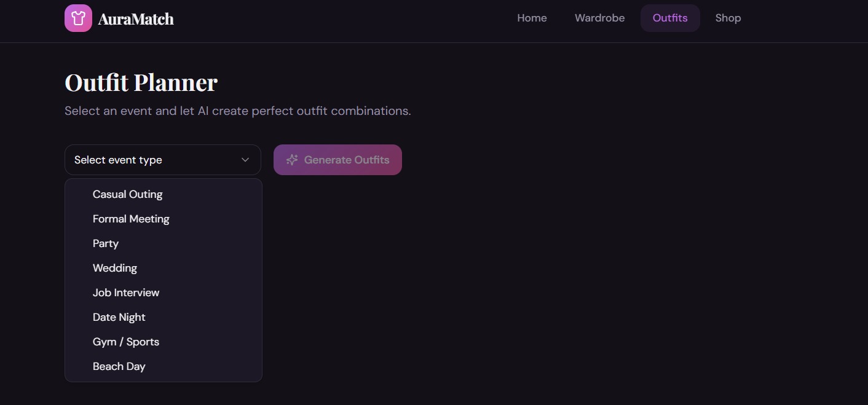Click the AuraMatch brand name link
The image size is (868, 405).
[136, 19]
